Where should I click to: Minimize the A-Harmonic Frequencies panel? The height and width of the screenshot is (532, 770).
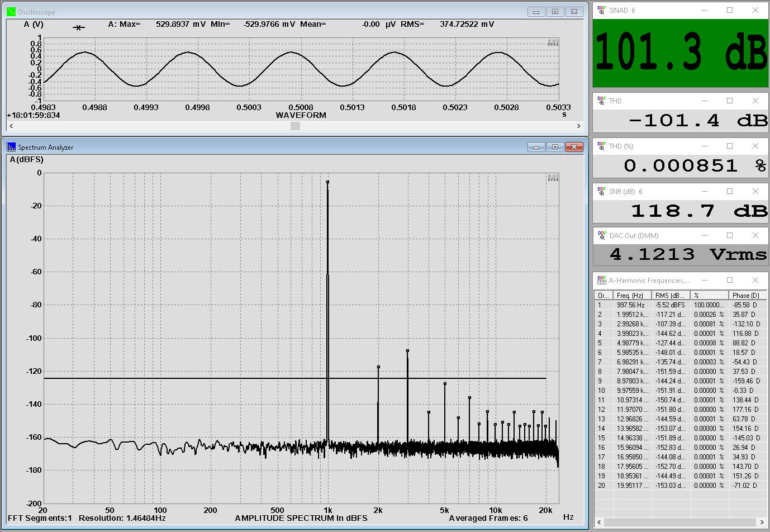[x=705, y=280]
